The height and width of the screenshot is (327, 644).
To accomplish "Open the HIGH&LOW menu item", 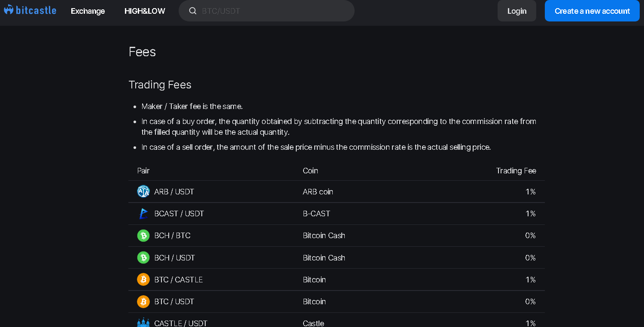I will (x=145, y=11).
